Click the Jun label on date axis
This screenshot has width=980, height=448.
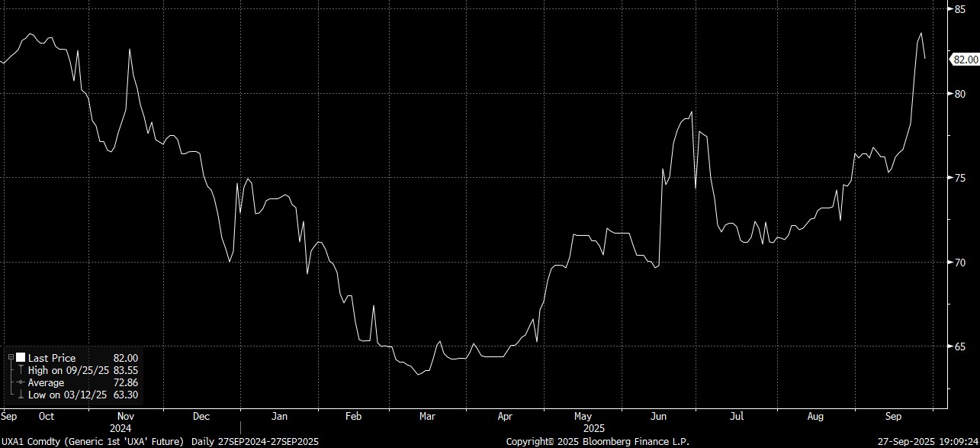click(660, 417)
